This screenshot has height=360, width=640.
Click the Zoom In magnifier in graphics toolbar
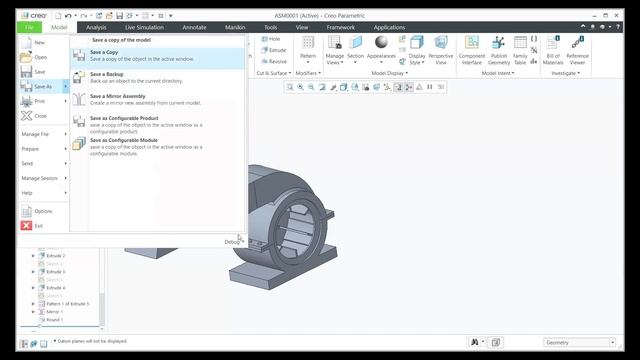[300, 87]
